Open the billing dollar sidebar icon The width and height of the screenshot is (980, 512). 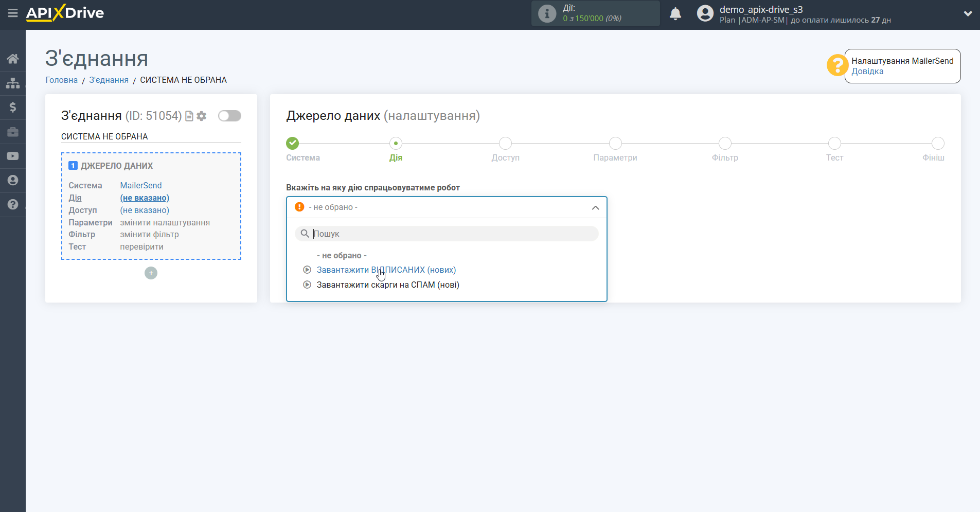[13, 107]
